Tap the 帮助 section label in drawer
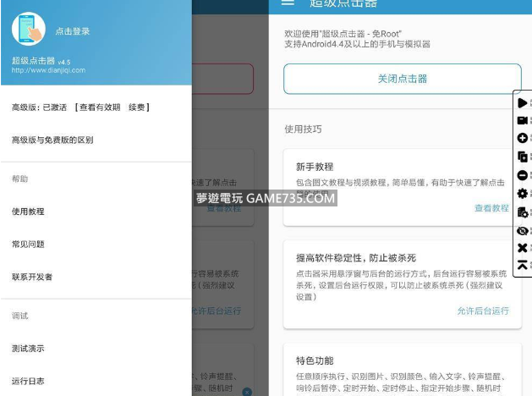This screenshot has height=396, width=532. (20, 179)
